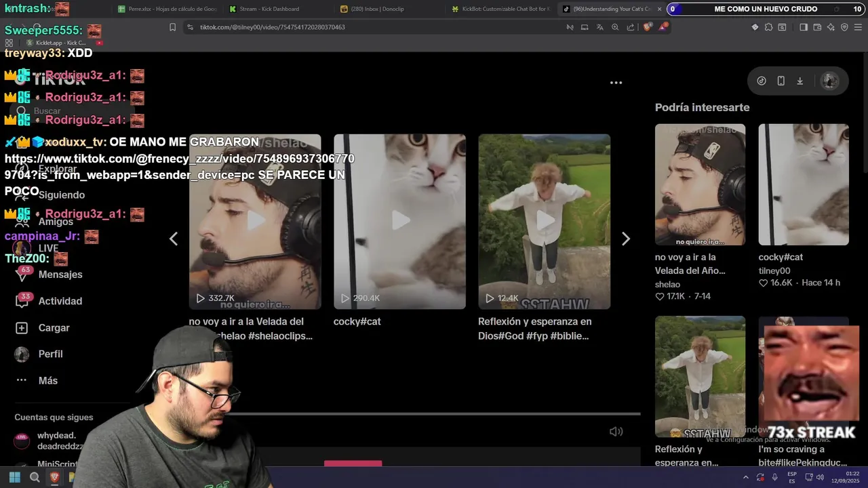Toggle the browser sidebar panel icon
Viewport: 868px width, 488px height.
point(804,27)
